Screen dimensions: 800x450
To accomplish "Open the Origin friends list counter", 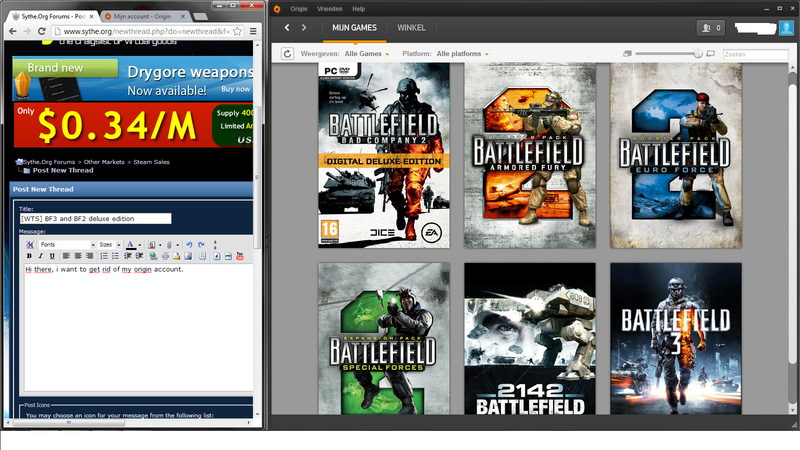I will click(x=711, y=28).
